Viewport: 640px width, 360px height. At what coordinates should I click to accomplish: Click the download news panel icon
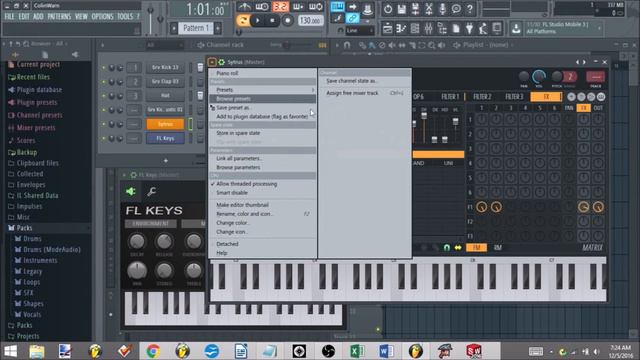516,29
